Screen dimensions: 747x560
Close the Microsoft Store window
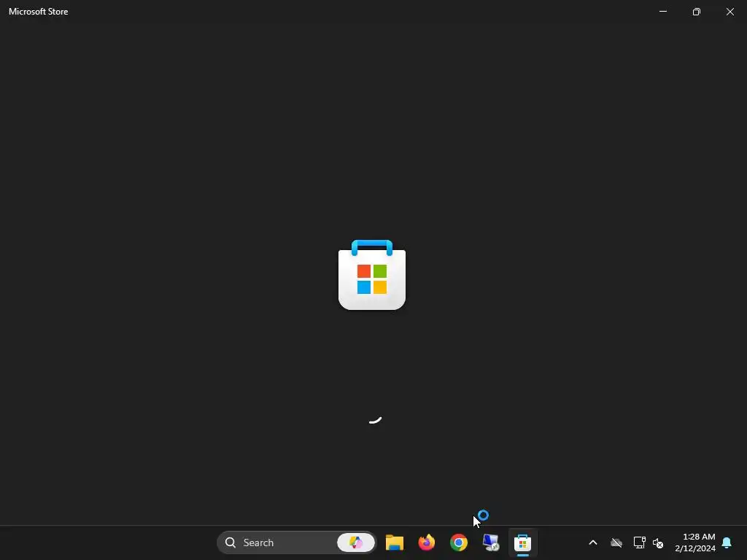(x=729, y=12)
